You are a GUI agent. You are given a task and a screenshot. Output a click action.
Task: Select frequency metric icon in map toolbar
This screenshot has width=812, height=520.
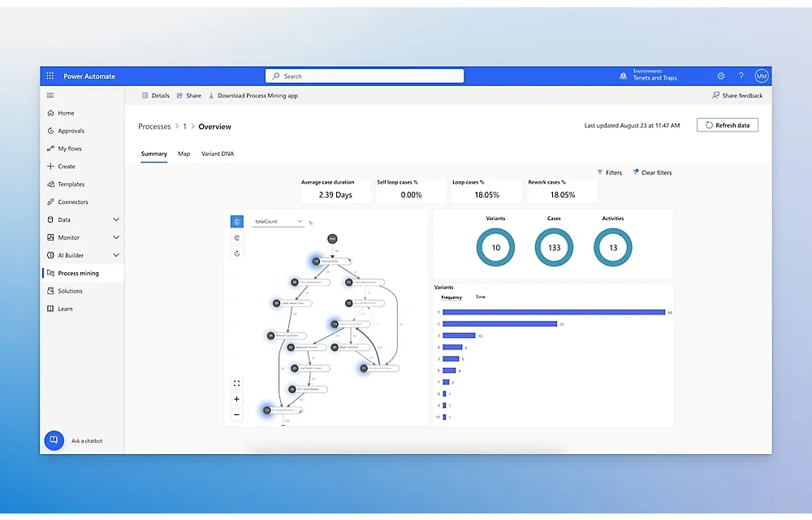pos(236,222)
